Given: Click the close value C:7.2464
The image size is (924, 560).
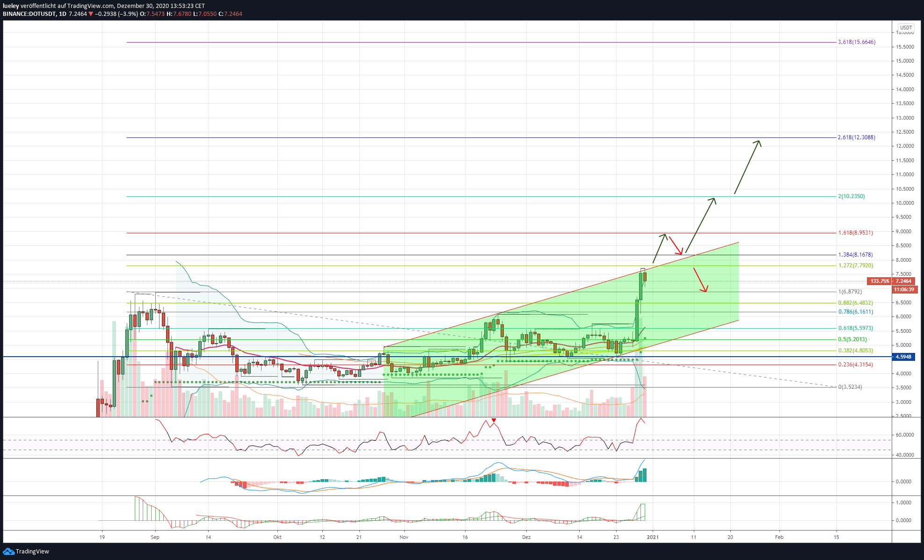Looking at the screenshot, I should 230,14.
